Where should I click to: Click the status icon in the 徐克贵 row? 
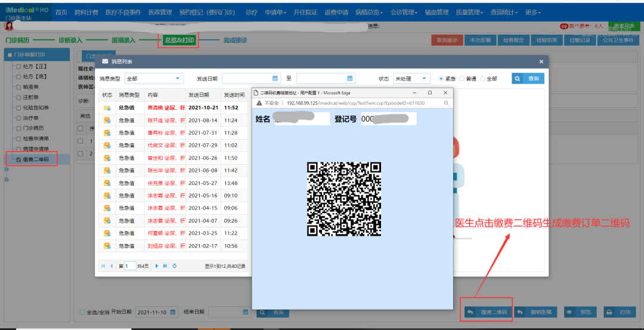107,183
